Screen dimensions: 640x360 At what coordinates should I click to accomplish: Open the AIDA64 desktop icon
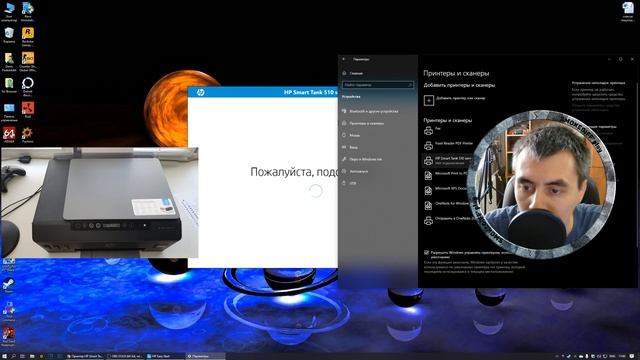pos(9,135)
